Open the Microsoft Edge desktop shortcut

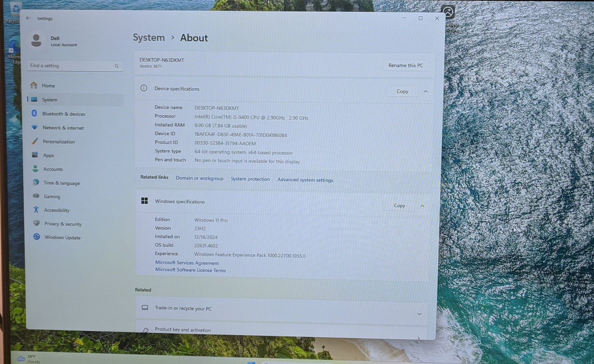(14, 50)
